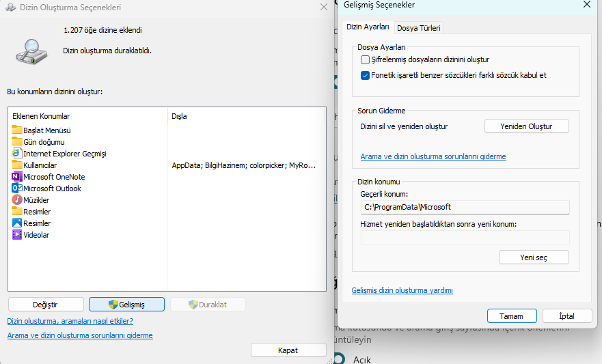Click Dizin oluşturma, aramaları nasıl etkiler link
This screenshot has height=364, width=602.
70,320
